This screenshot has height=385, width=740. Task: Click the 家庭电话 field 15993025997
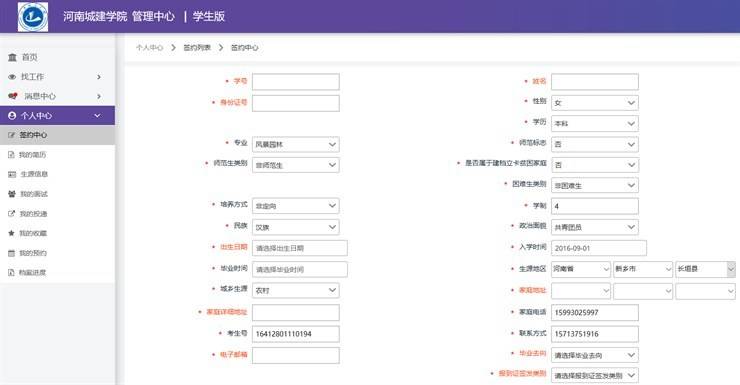coord(595,312)
